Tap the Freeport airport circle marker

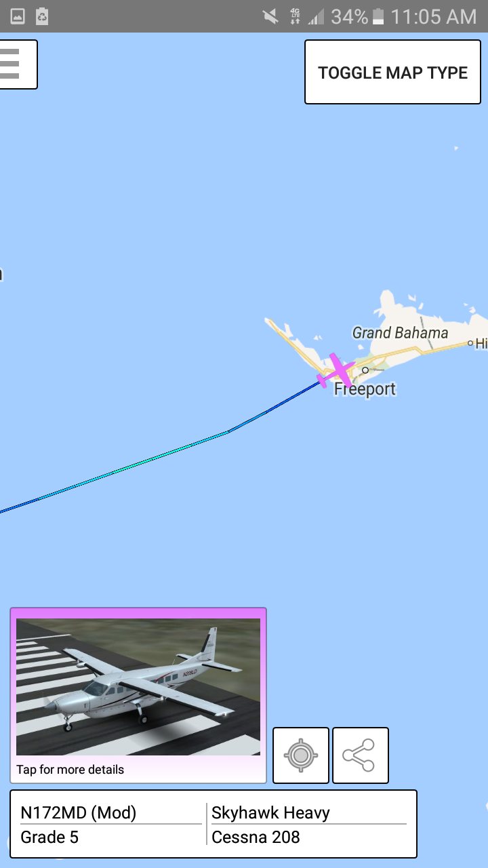click(365, 370)
